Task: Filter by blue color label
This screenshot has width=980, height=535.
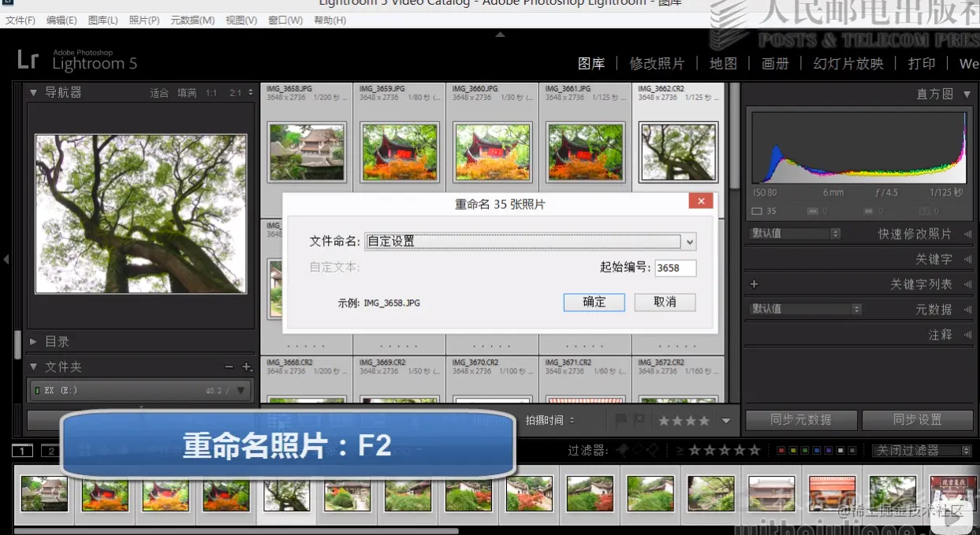Action: pos(816,451)
